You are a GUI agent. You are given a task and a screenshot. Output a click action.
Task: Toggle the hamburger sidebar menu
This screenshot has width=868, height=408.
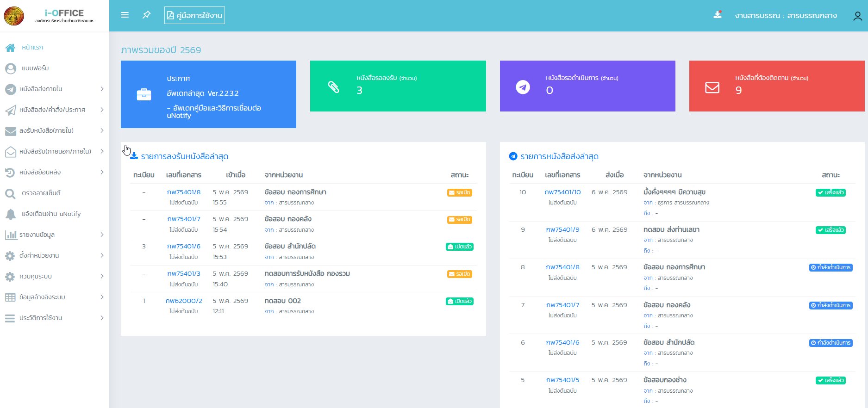pyautogui.click(x=125, y=15)
